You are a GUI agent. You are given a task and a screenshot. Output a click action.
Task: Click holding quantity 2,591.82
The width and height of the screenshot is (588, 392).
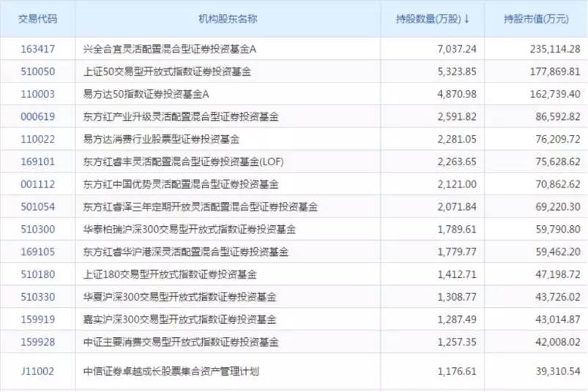(457, 116)
